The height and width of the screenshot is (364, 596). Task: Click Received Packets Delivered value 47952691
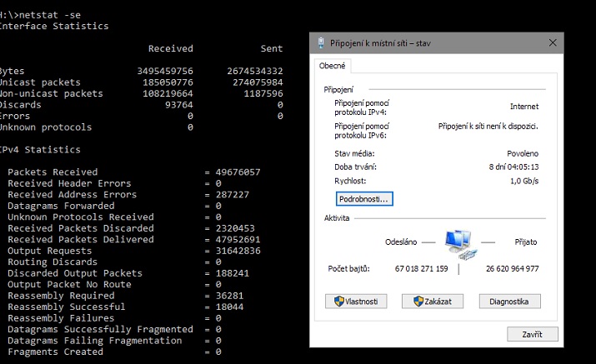(238, 239)
